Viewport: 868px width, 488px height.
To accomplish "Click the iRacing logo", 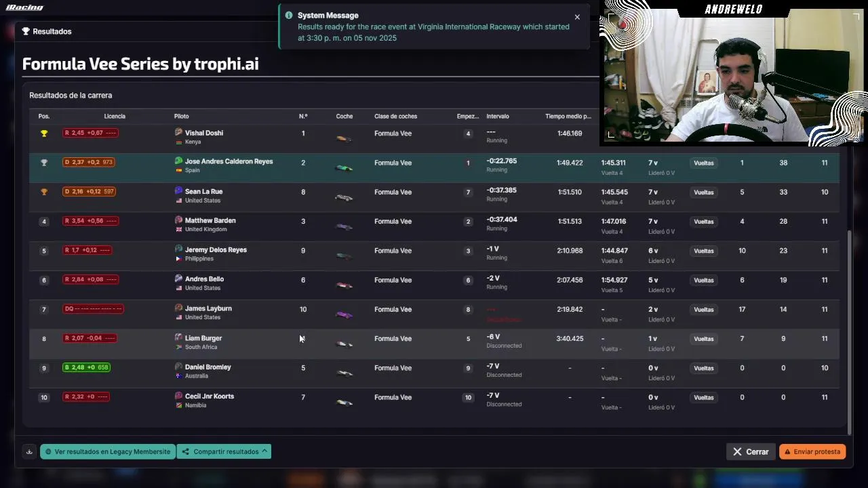I will click(24, 7).
